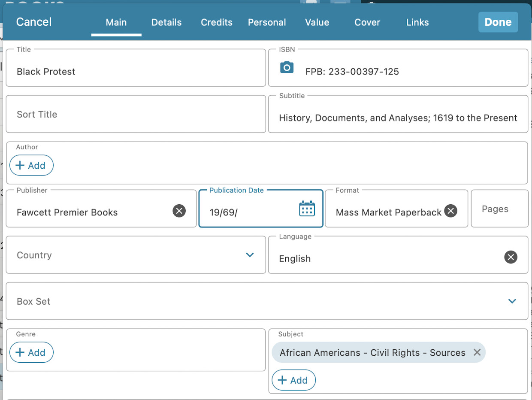Remove the African Americans subject tag
Image resolution: width=532 pixels, height=400 pixels.
(477, 352)
